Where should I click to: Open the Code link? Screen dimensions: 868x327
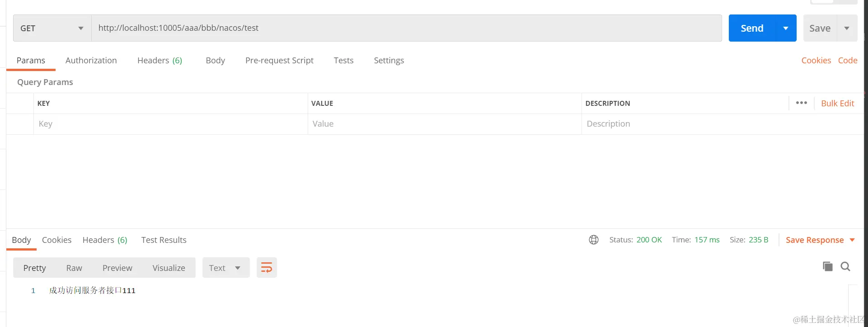[848, 60]
